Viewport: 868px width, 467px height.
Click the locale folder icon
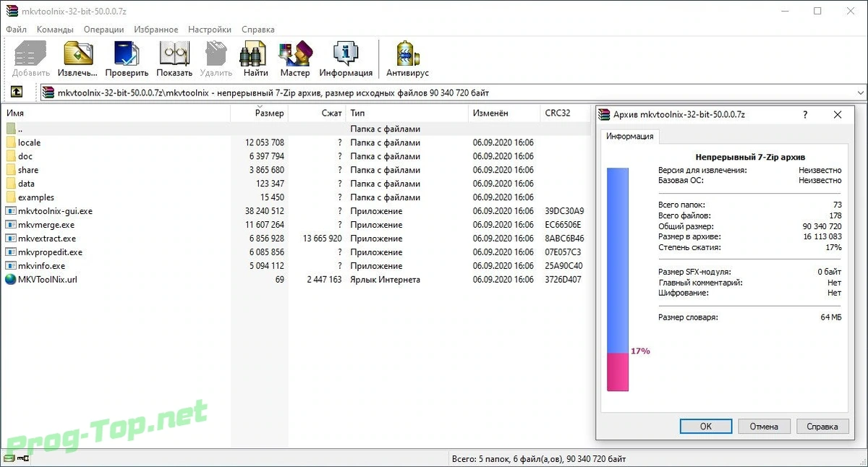click(11, 142)
